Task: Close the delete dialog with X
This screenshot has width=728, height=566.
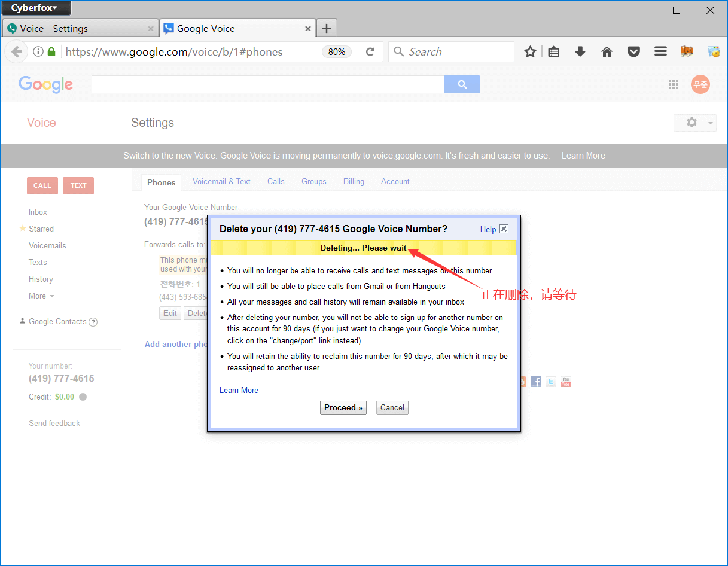Action: pyautogui.click(x=504, y=229)
